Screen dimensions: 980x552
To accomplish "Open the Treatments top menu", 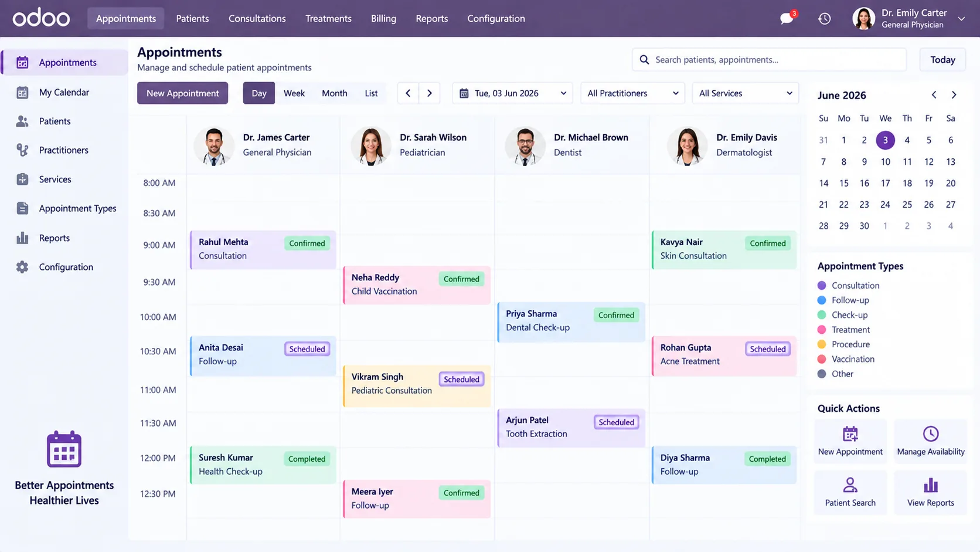I will pos(328,19).
